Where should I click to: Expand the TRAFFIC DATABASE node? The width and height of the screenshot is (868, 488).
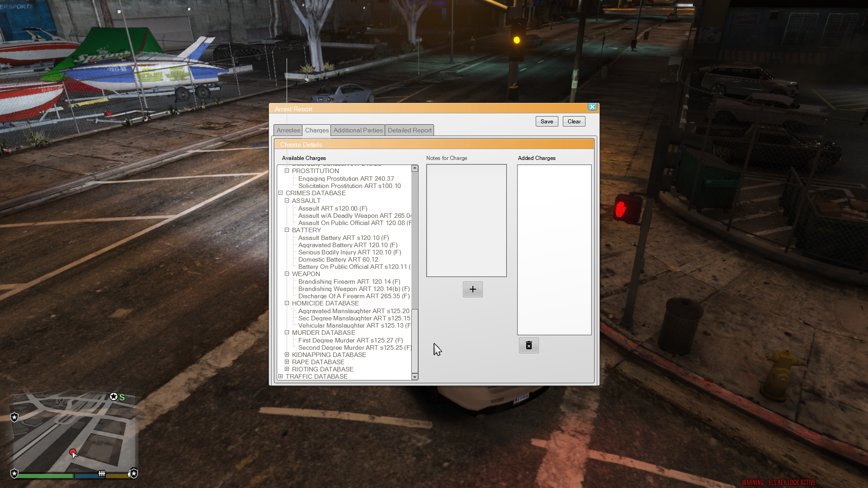[x=281, y=376]
